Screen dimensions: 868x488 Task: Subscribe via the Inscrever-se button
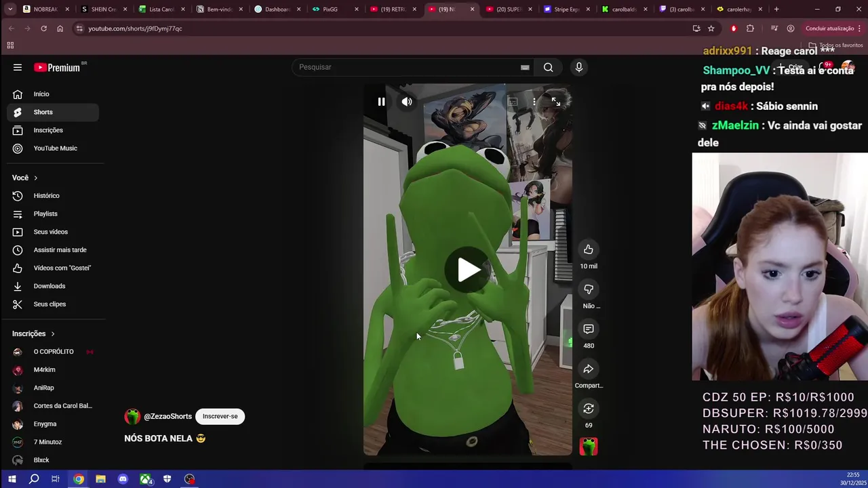click(x=220, y=416)
